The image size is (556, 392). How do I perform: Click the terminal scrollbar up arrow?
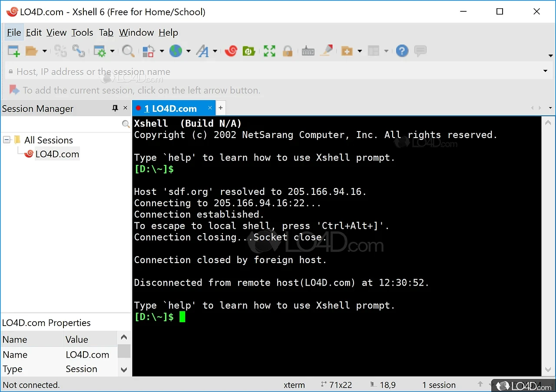click(548, 123)
